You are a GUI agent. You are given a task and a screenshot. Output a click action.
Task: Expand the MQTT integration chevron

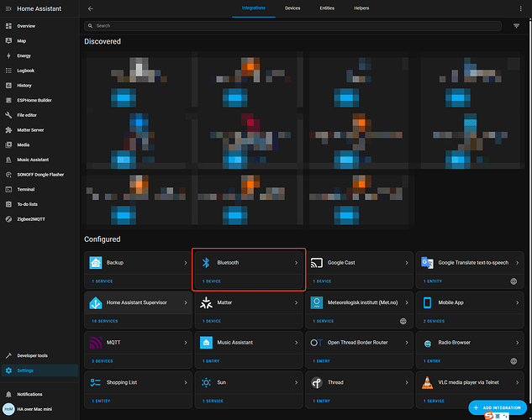pyautogui.click(x=186, y=343)
